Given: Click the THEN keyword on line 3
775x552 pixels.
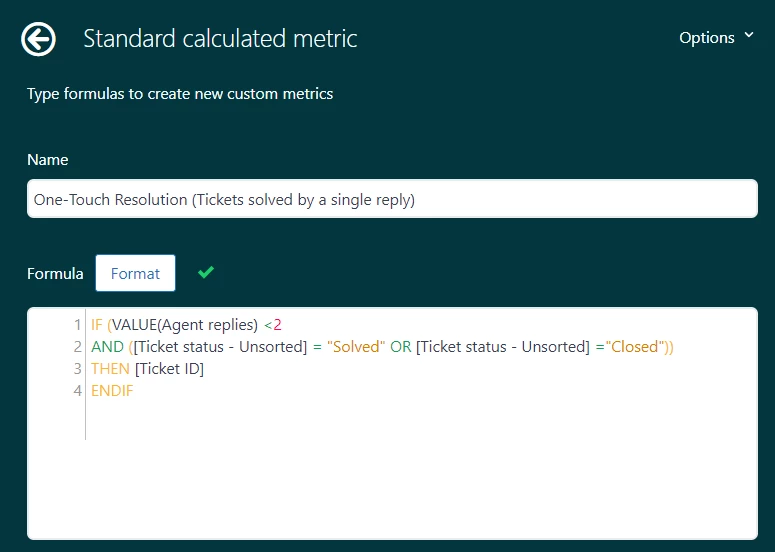Looking at the screenshot, I should (x=110, y=369).
